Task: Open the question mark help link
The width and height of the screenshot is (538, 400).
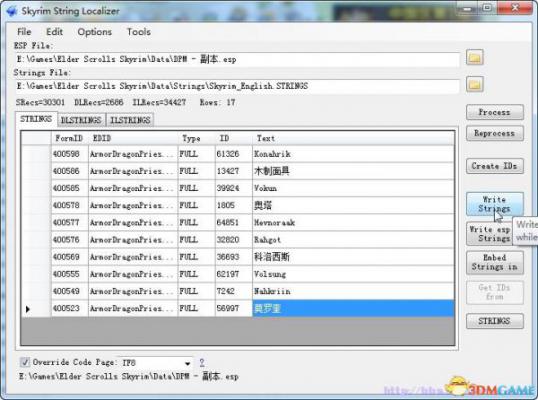Action: [x=202, y=362]
